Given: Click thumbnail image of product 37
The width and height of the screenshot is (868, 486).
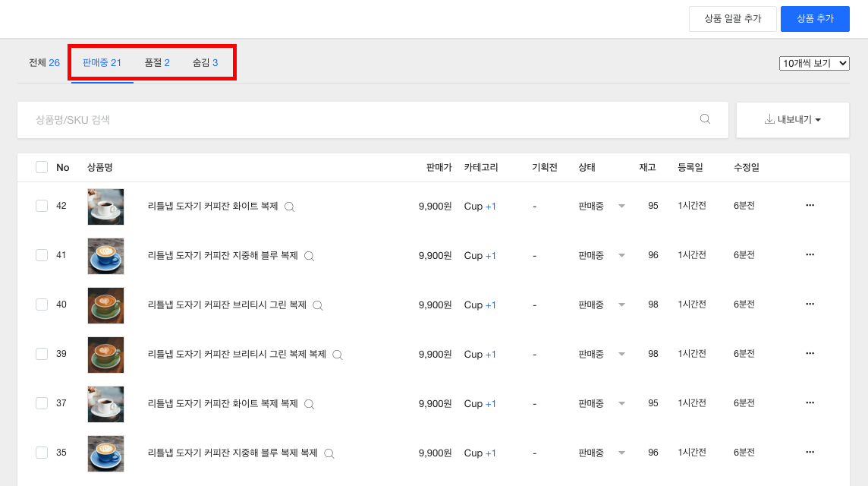Looking at the screenshot, I should coord(105,404).
